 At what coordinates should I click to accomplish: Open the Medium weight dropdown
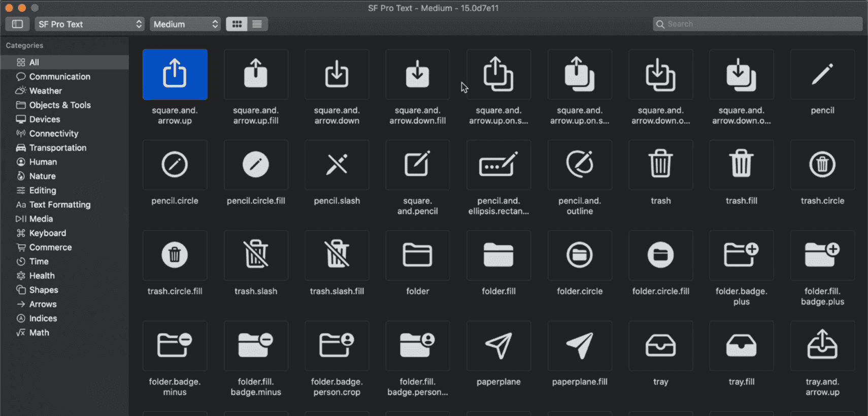pyautogui.click(x=185, y=24)
